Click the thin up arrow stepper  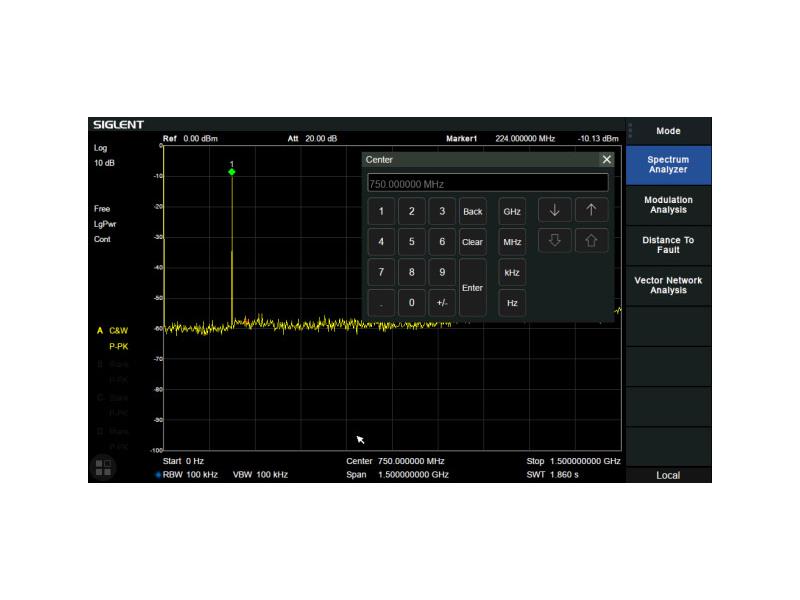click(x=591, y=210)
